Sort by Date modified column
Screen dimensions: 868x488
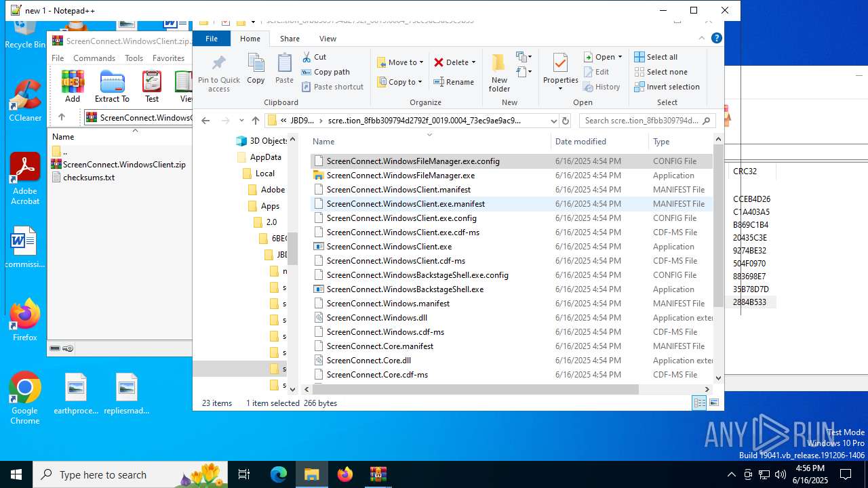(580, 142)
